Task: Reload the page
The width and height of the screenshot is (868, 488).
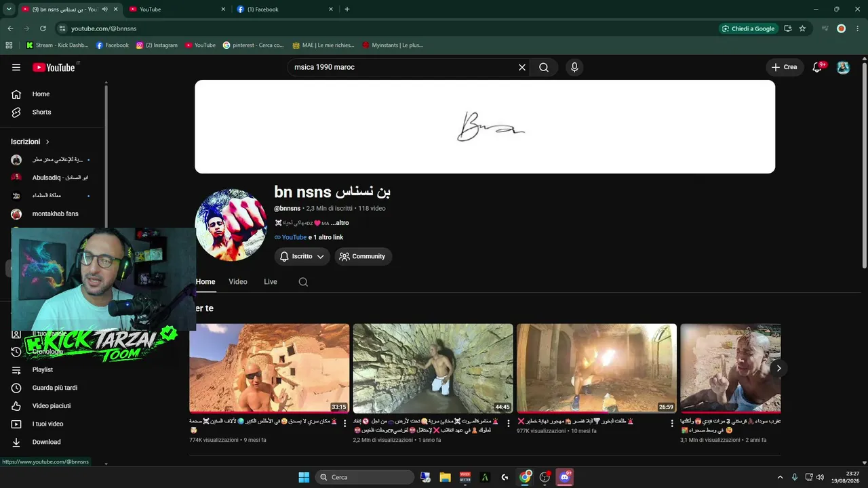Action: coord(43,28)
